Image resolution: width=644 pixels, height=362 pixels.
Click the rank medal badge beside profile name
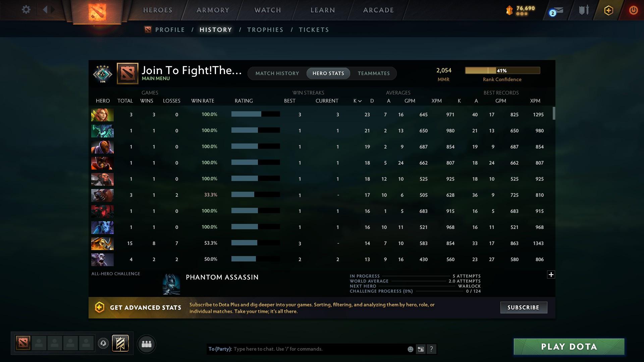(x=102, y=74)
